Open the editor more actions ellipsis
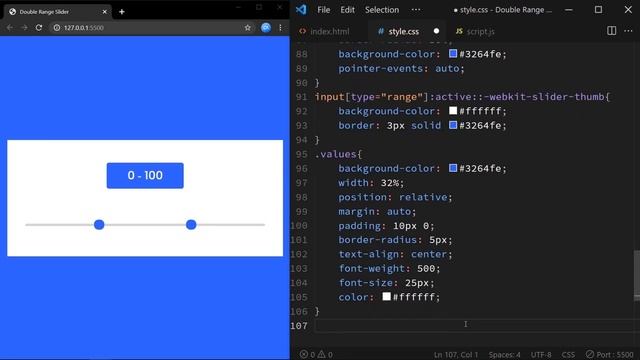Image resolution: width=640 pixels, height=360 pixels. [x=628, y=31]
